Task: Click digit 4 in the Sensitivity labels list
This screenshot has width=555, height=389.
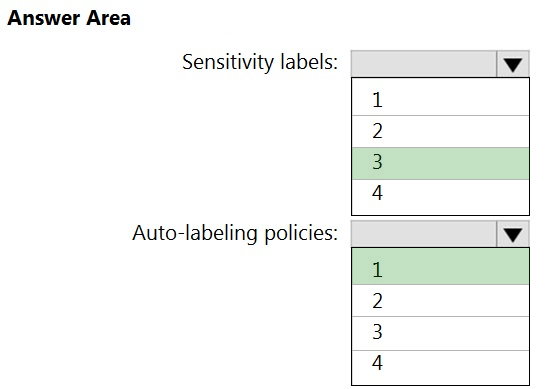Action: tap(377, 193)
